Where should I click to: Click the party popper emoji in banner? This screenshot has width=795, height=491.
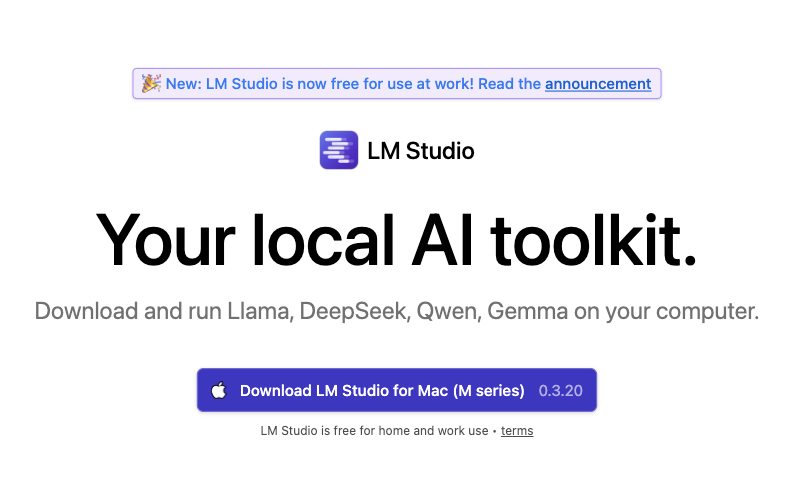point(151,83)
